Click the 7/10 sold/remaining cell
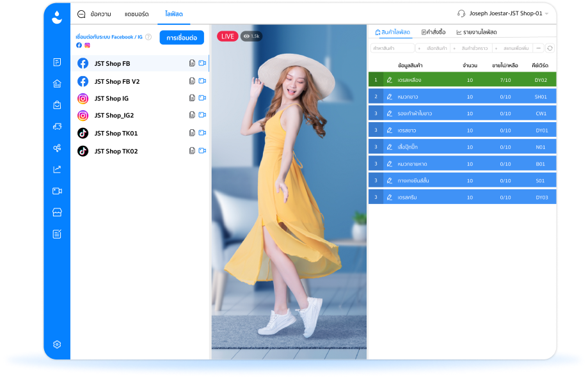Image resolution: width=588 pixels, height=378 pixels. click(x=505, y=80)
